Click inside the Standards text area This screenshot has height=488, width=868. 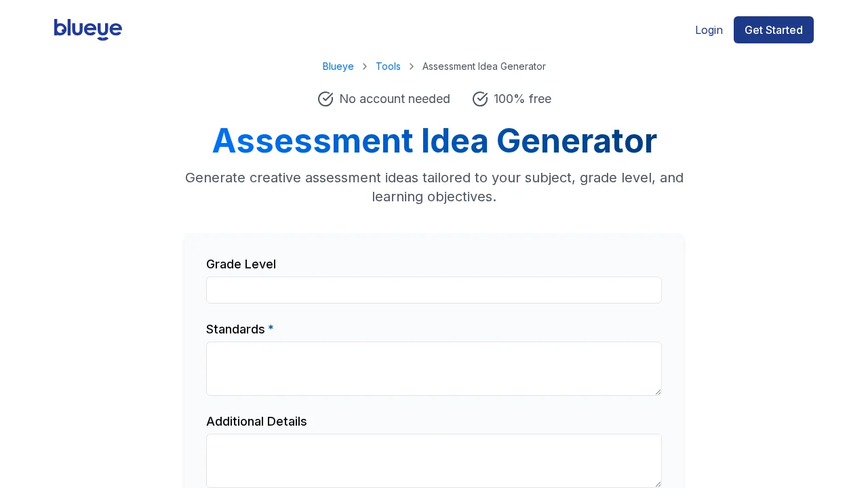click(434, 369)
